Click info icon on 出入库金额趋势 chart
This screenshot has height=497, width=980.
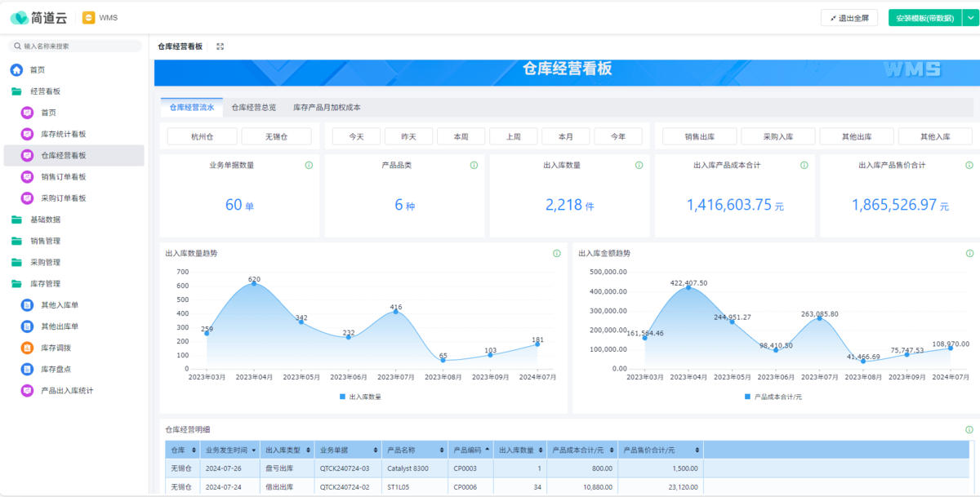point(969,253)
